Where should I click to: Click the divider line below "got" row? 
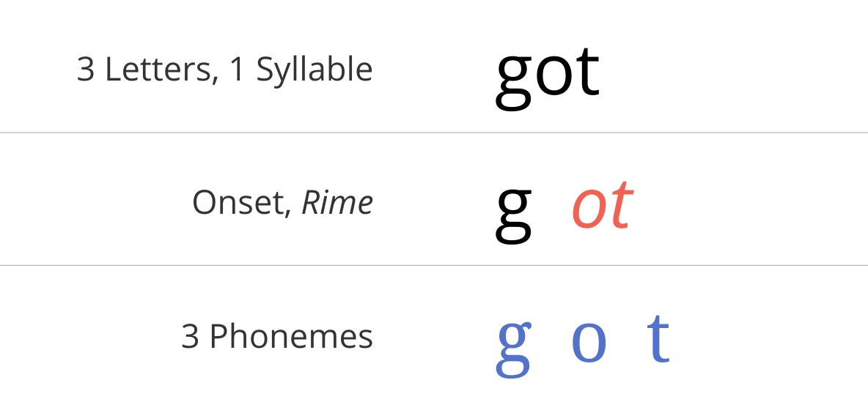tap(434, 133)
